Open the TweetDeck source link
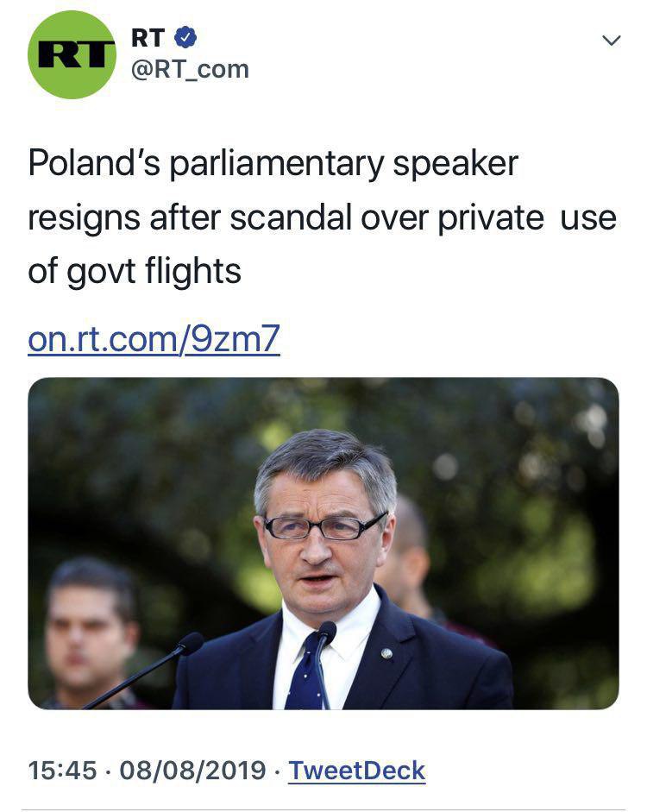The height and width of the screenshot is (812, 647). [356, 769]
